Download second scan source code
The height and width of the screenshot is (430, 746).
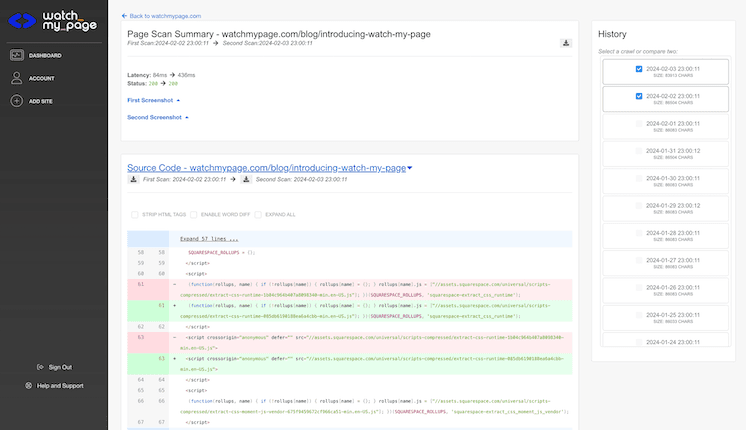pyautogui.click(x=248, y=179)
